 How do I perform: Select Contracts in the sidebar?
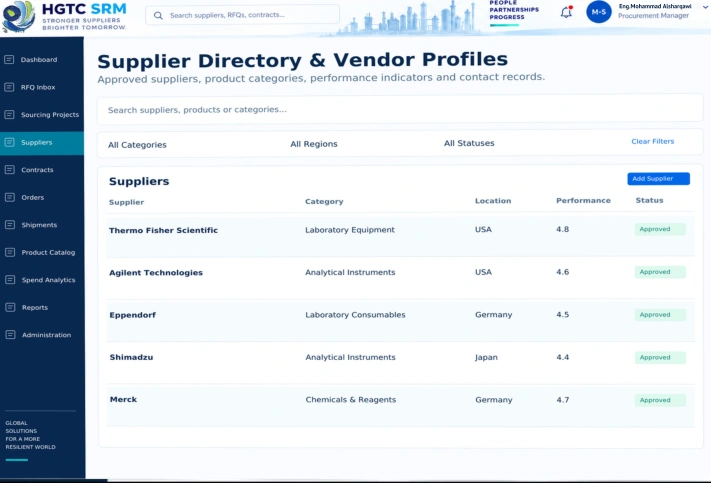tap(37, 170)
